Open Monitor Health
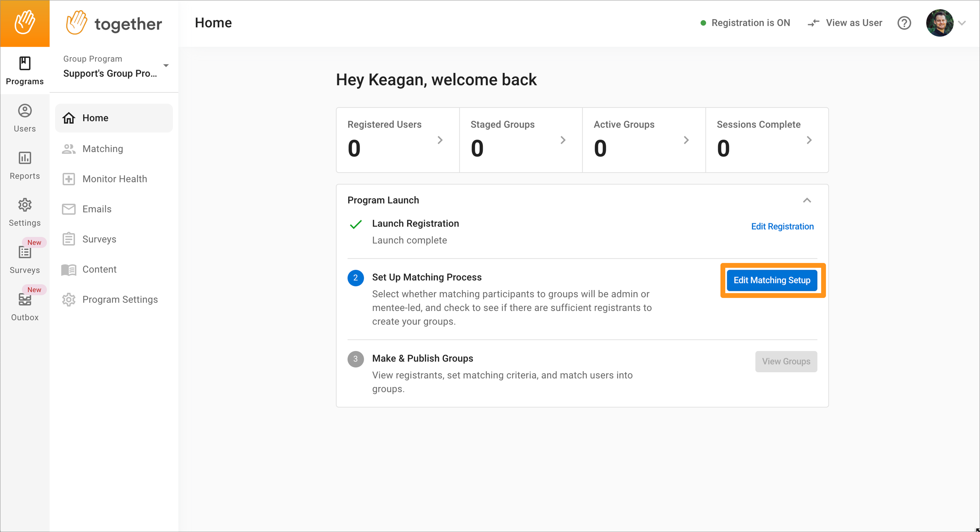980x532 pixels. pos(114,179)
